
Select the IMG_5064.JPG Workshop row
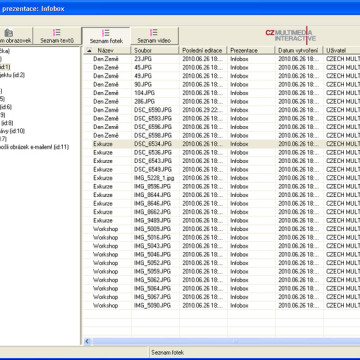tap(221, 288)
